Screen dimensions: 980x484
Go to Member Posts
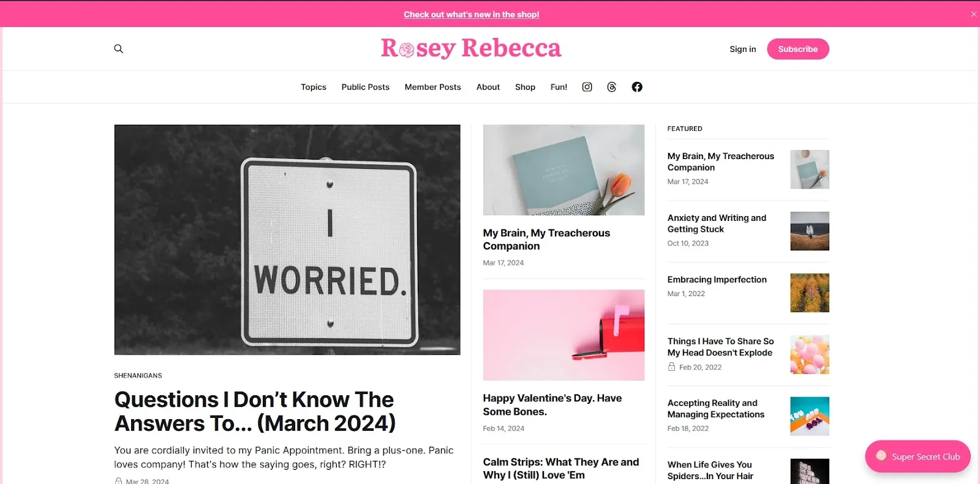point(432,87)
